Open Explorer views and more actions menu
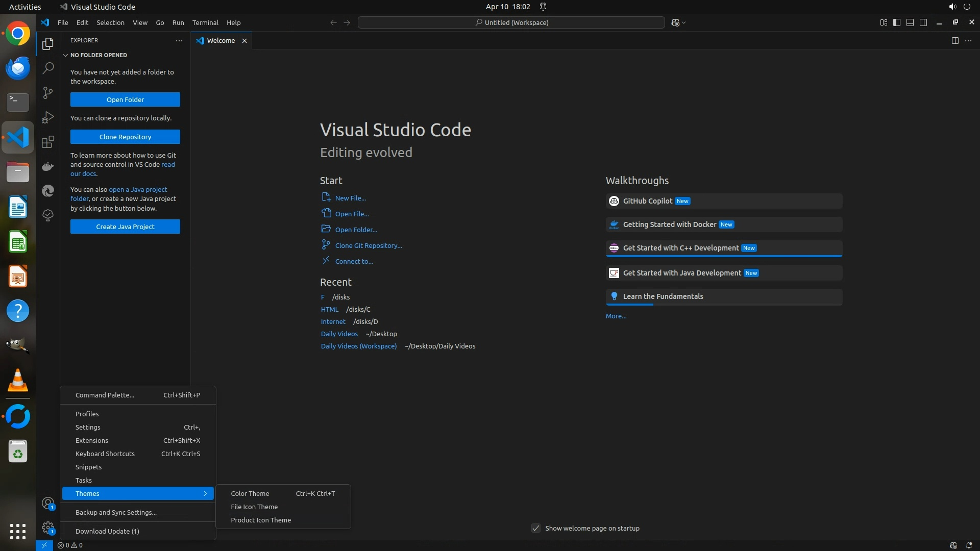This screenshot has width=980, height=551. (179, 40)
